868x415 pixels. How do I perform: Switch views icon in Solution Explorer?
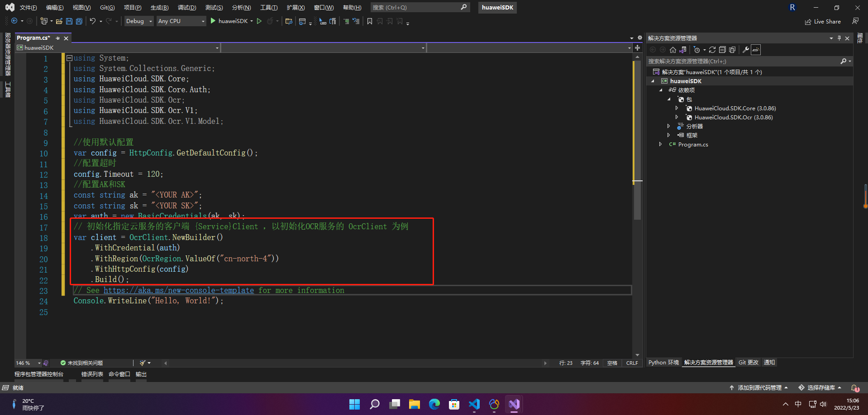point(683,50)
